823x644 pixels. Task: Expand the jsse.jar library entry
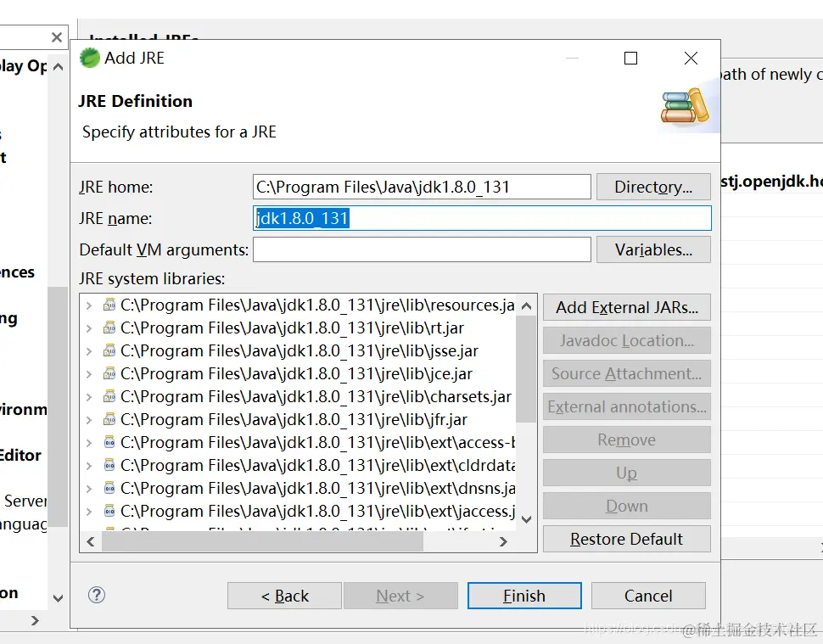[89, 351]
